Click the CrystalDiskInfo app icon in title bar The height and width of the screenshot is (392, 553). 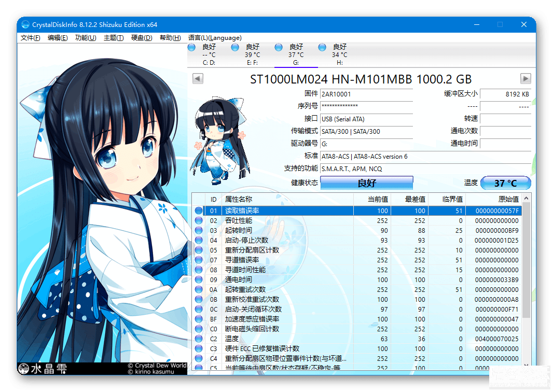[25, 24]
